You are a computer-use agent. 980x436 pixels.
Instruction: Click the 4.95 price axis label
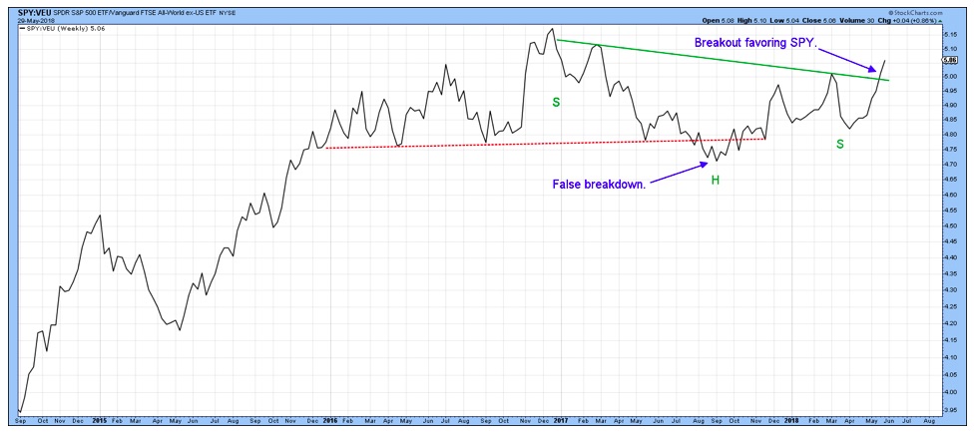tap(949, 91)
